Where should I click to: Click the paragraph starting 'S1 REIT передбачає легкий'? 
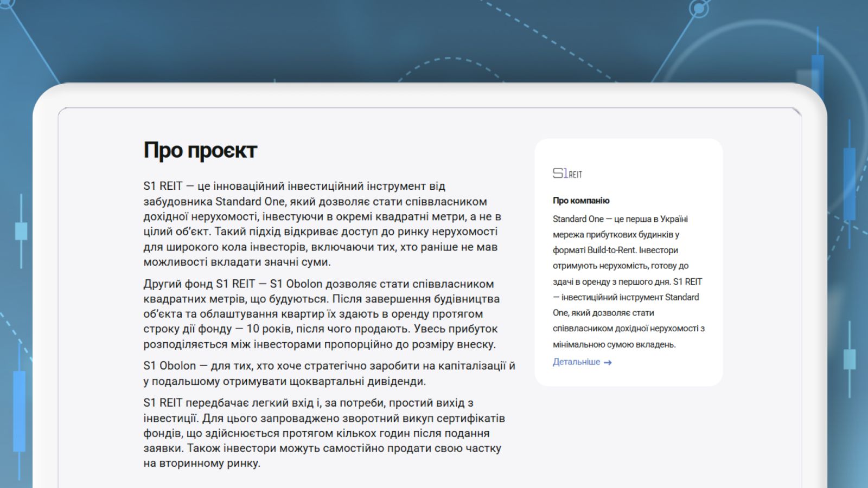[x=324, y=433]
